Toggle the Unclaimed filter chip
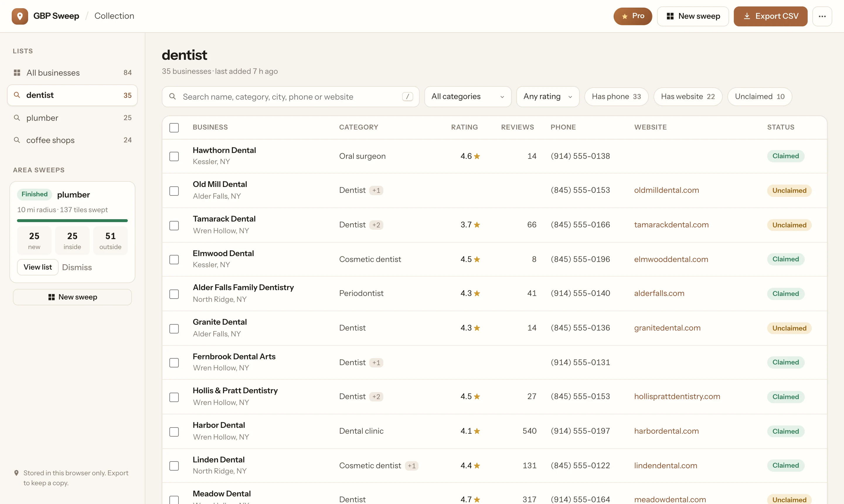The height and width of the screenshot is (504, 844). coord(759,96)
